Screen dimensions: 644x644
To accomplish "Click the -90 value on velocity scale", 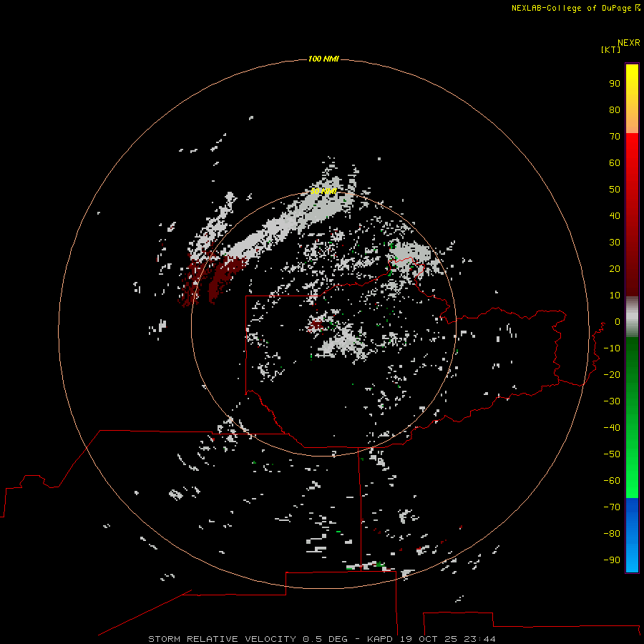I will (x=612, y=560).
